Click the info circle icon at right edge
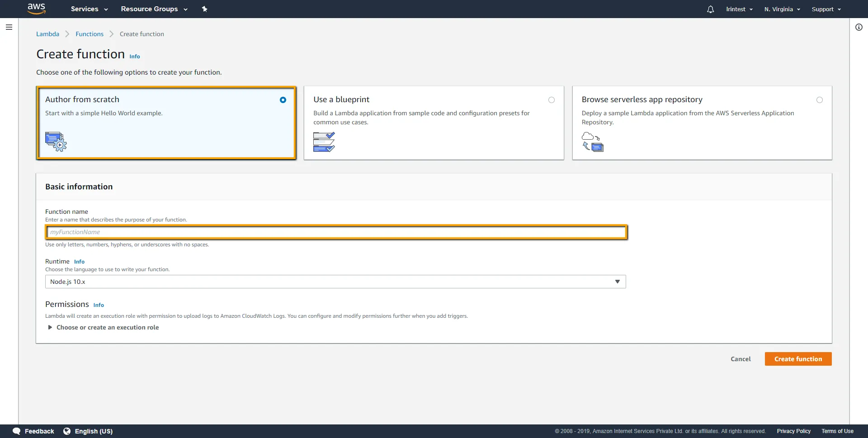Viewport: 868px width, 438px height. 859,27
